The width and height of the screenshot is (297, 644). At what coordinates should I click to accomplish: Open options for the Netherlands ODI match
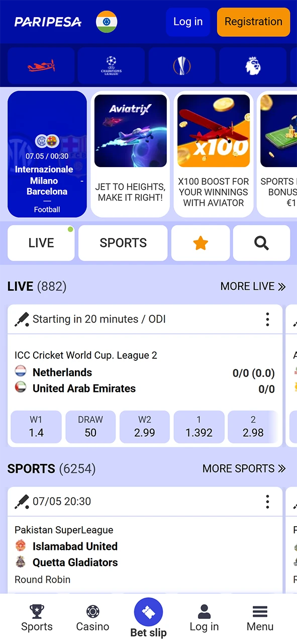click(267, 319)
